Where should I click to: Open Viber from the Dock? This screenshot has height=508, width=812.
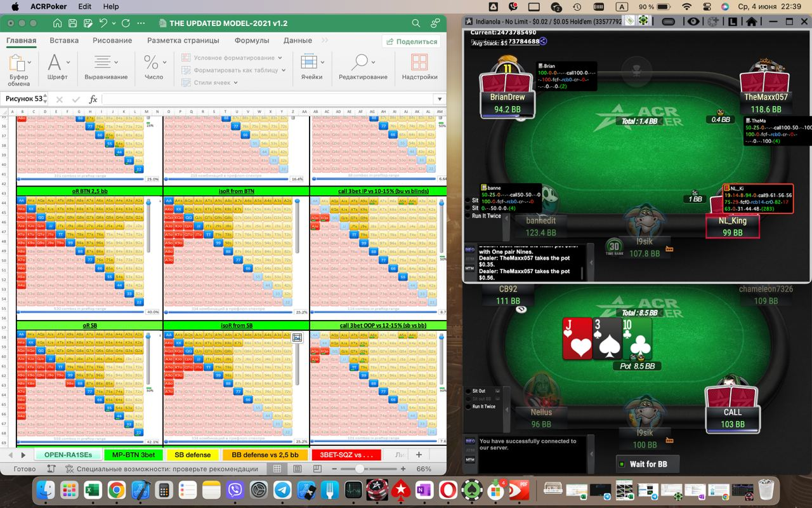pyautogui.click(x=235, y=490)
